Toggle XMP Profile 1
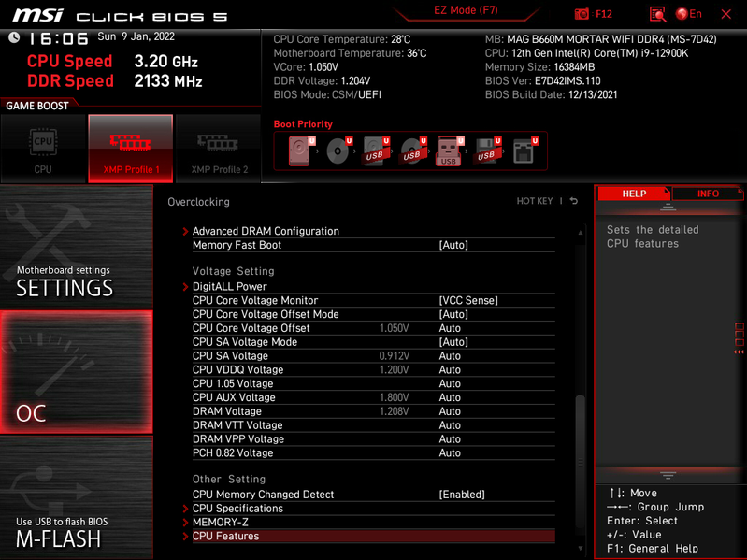 click(x=131, y=149)
